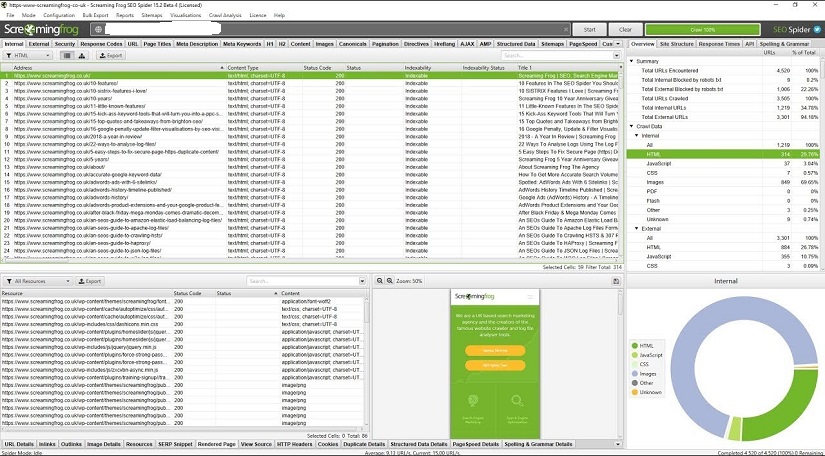
Task: Click the Clear button
Action: click(625, 29)
